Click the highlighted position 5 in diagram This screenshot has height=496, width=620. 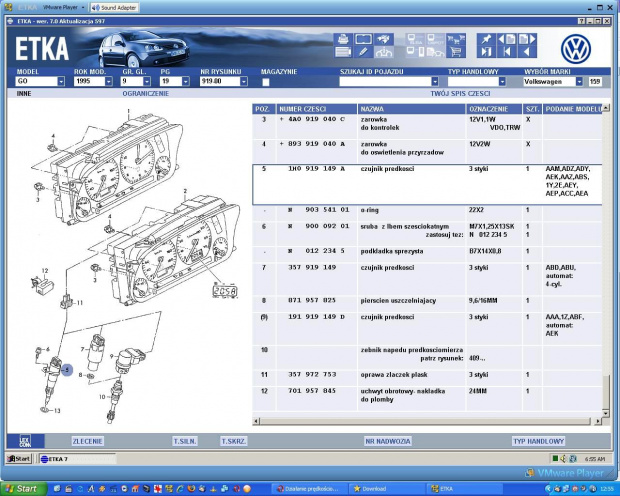click(67, 370)
